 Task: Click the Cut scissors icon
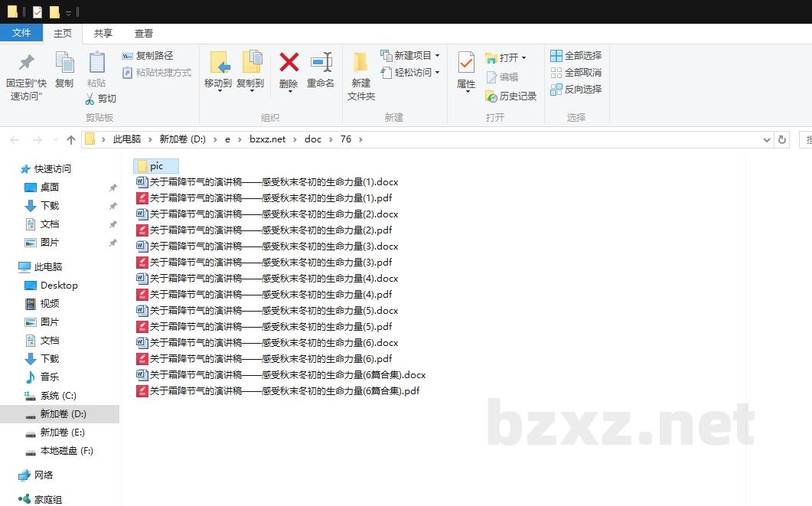click(x=90, y=99)
